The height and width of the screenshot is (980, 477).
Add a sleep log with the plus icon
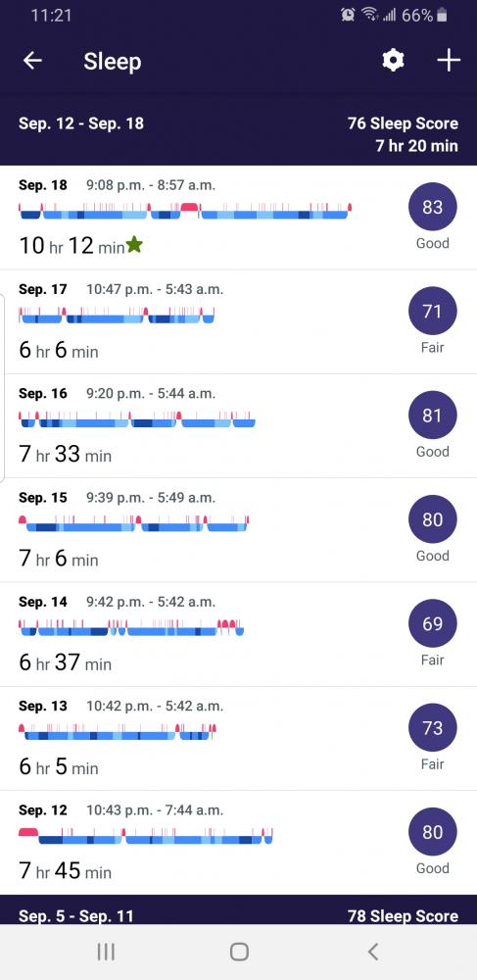(449, 61)
